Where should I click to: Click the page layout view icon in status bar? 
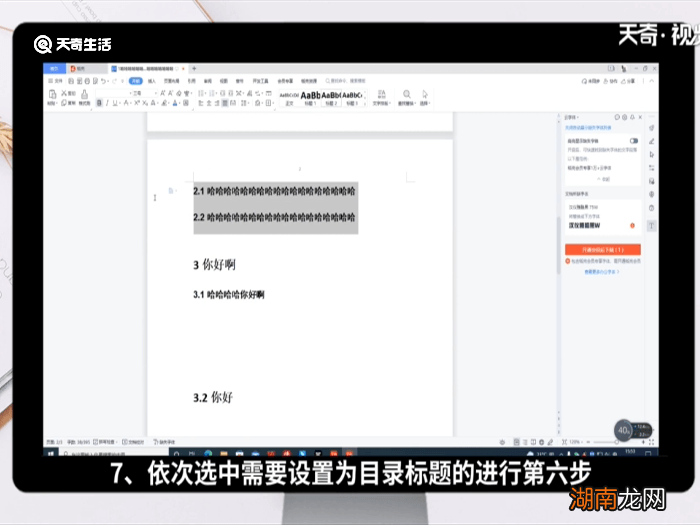coord(517,442)
